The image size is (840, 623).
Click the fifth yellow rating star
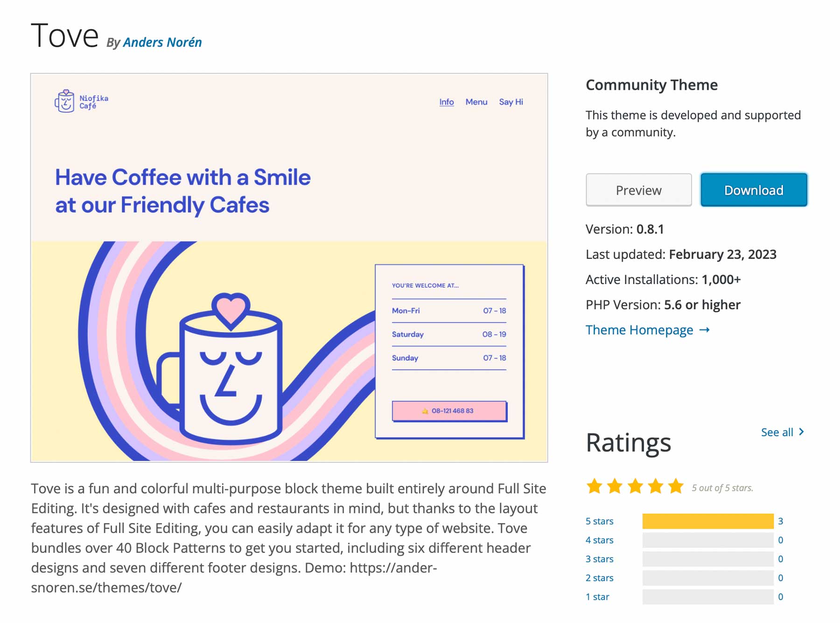[x=676, y=486]
